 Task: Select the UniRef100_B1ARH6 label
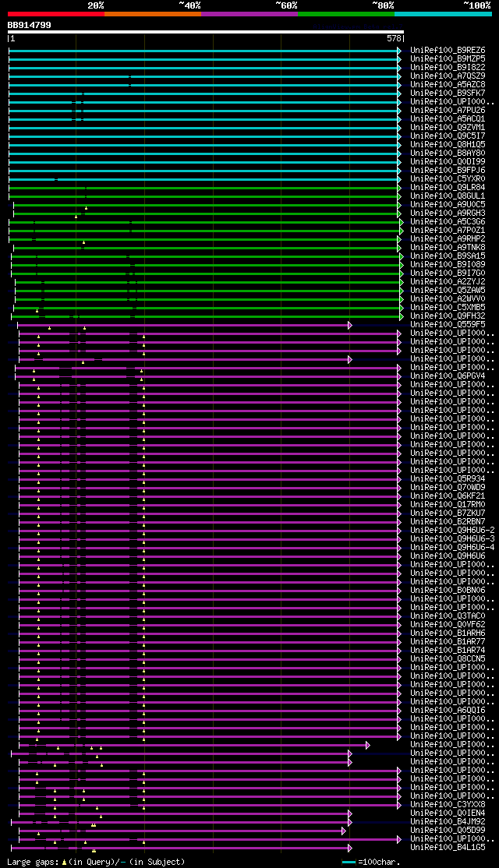tap(448, 633)
